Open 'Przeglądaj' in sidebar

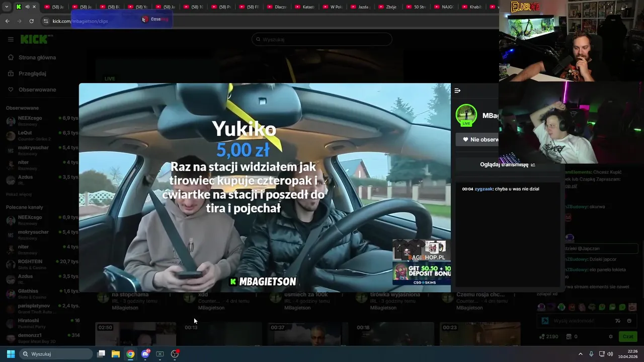point(27,73)
